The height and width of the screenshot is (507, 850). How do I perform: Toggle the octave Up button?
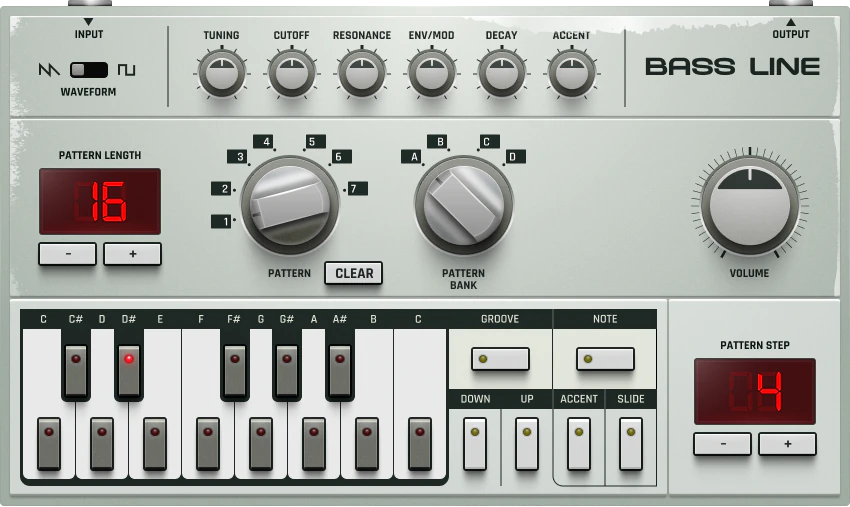point(527,444)
